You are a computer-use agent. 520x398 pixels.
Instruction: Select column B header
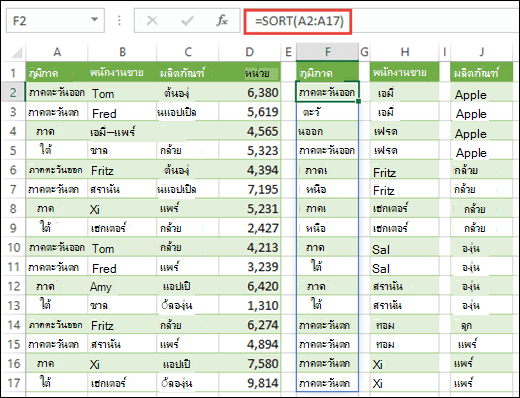[x=122, y=52]
